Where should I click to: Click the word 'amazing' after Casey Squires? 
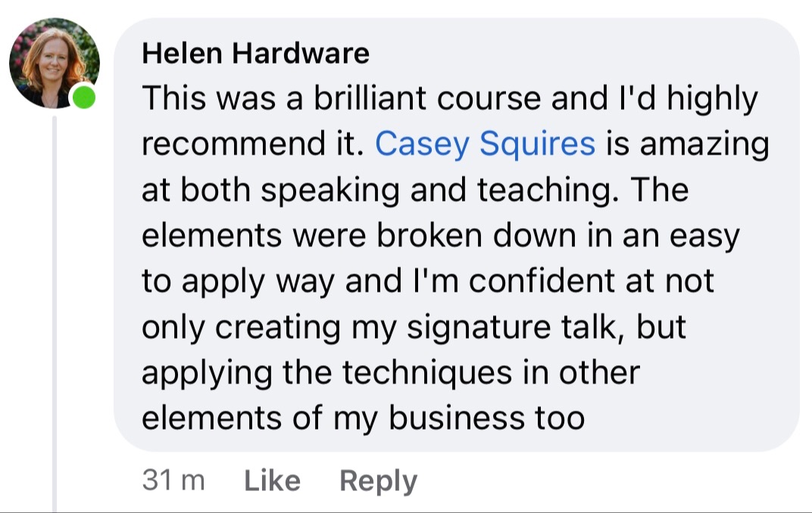pyautogui.click(x=704, y=145)
